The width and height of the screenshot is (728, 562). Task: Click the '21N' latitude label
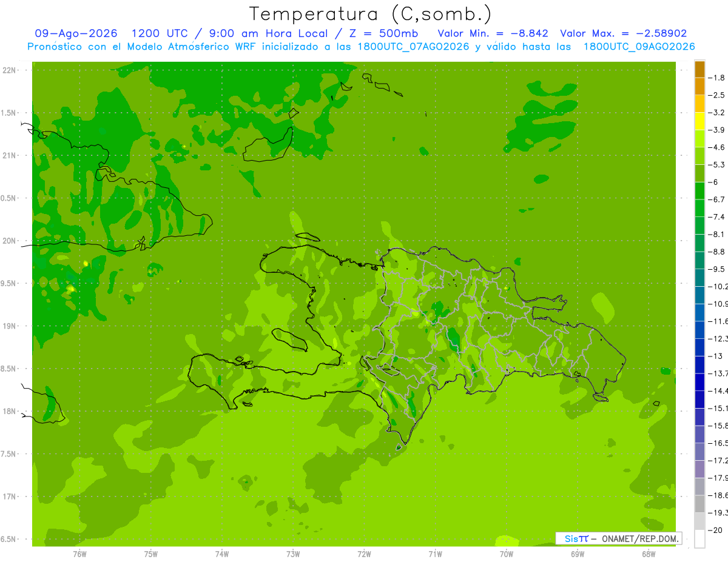coord(10,155)
